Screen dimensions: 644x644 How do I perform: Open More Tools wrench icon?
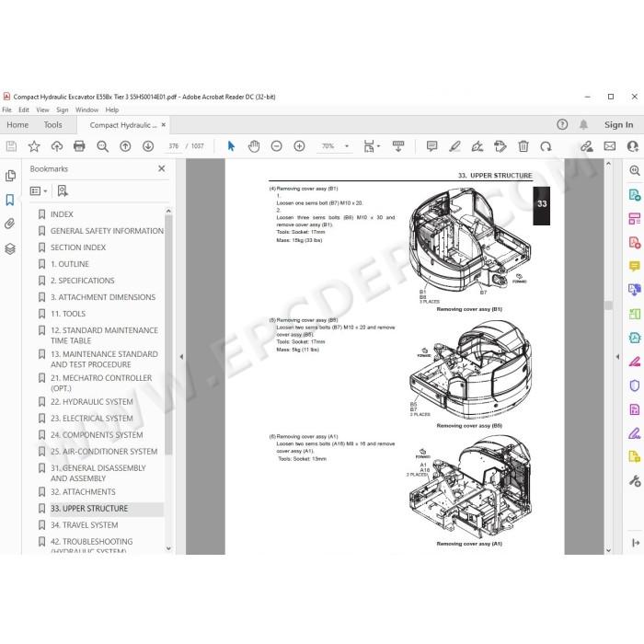[x=635, y=480]
